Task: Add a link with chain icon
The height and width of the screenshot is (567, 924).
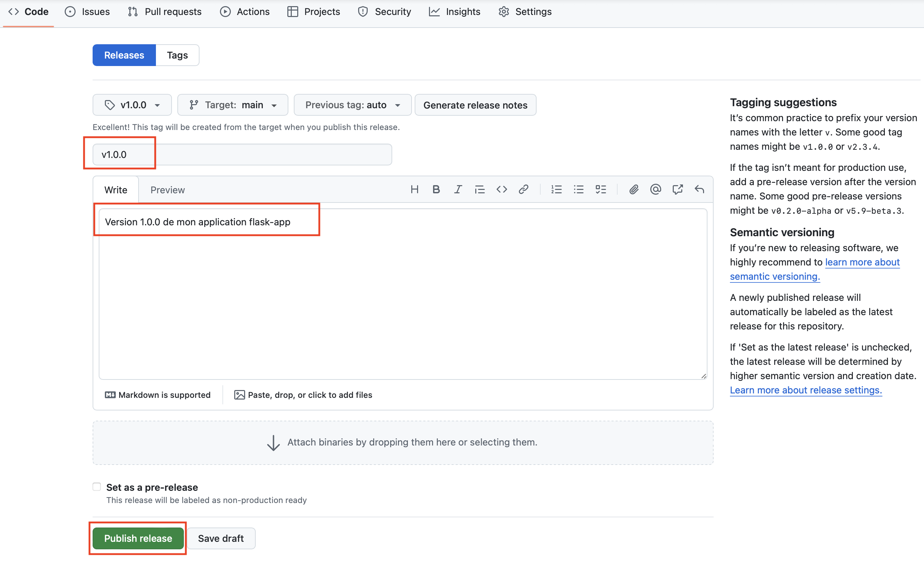Action: [x=523, y=189]
